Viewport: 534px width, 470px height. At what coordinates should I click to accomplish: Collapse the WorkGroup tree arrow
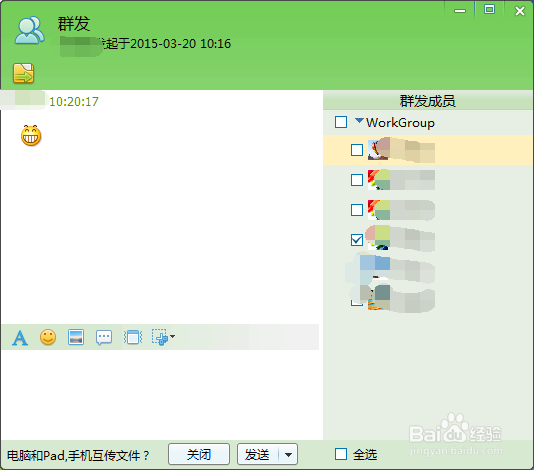359,121
